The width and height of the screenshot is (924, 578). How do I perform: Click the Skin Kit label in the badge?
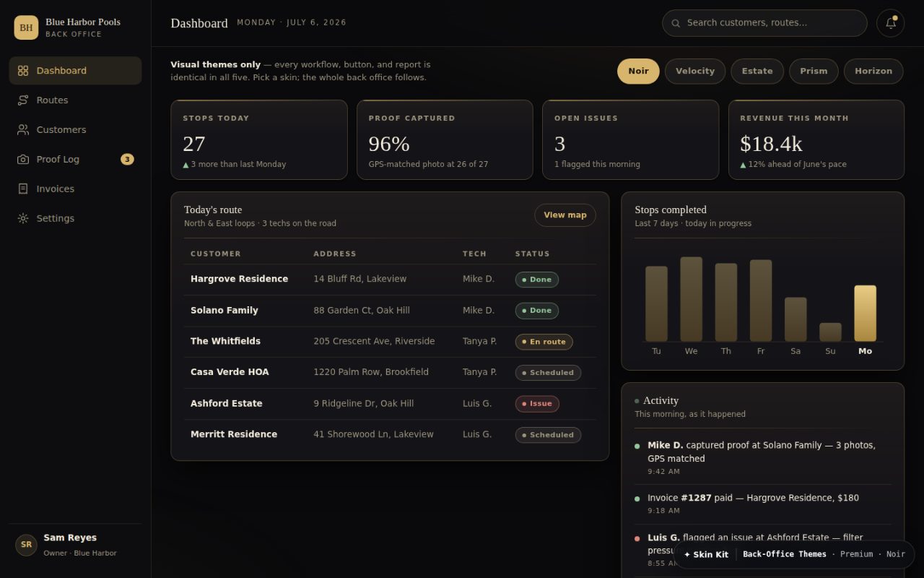click(706, 554)
